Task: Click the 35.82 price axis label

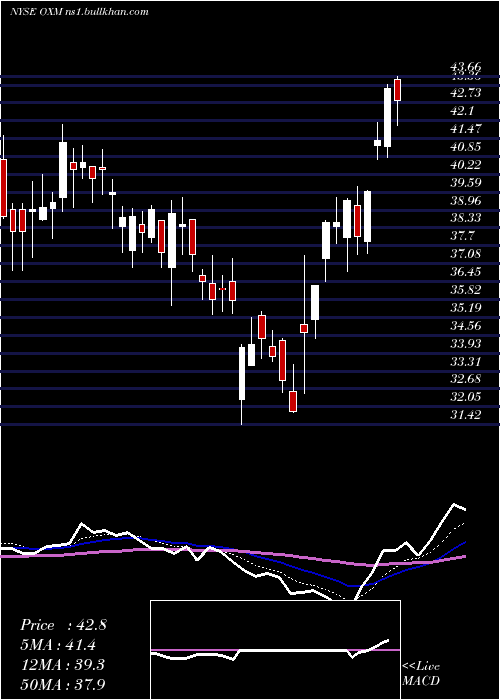Action: [466, 289]
